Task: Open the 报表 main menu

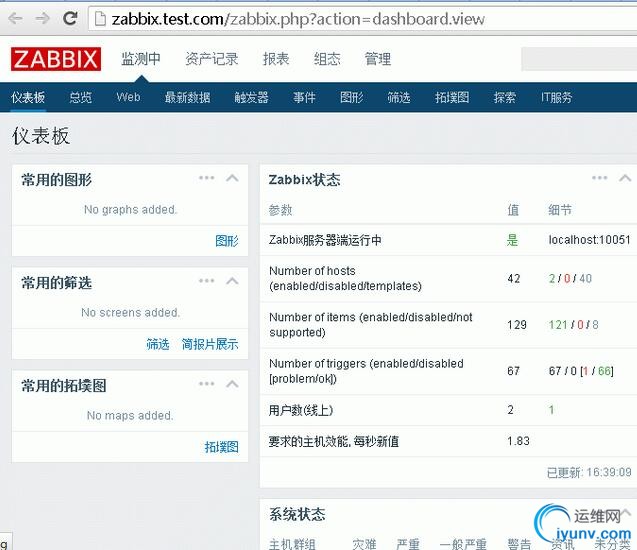Action: point(276,59)
